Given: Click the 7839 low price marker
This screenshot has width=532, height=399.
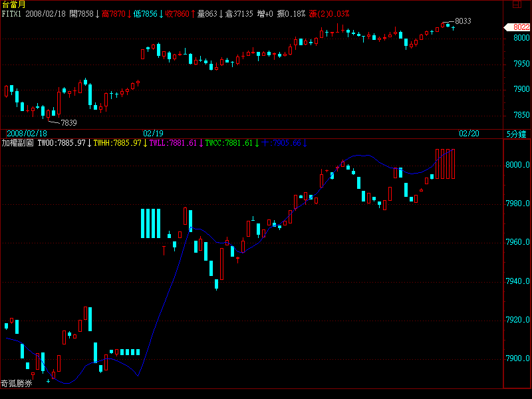Looking at the screenshot, I should [x=68, y=122].
